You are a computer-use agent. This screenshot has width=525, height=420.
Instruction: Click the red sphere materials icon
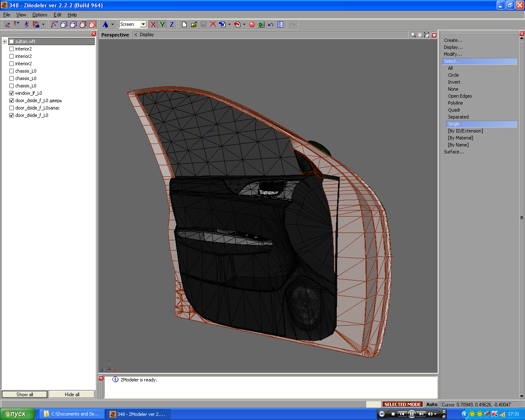252,25
